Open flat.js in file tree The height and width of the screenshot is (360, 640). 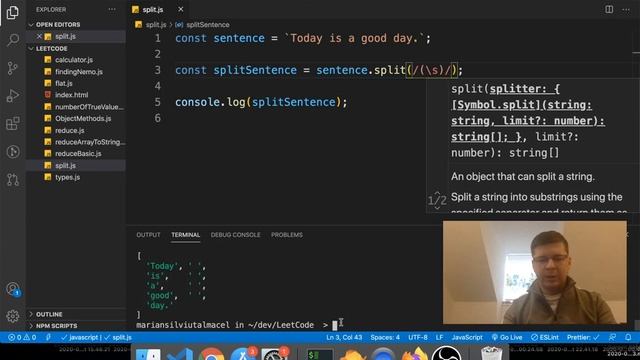point(76,83)
